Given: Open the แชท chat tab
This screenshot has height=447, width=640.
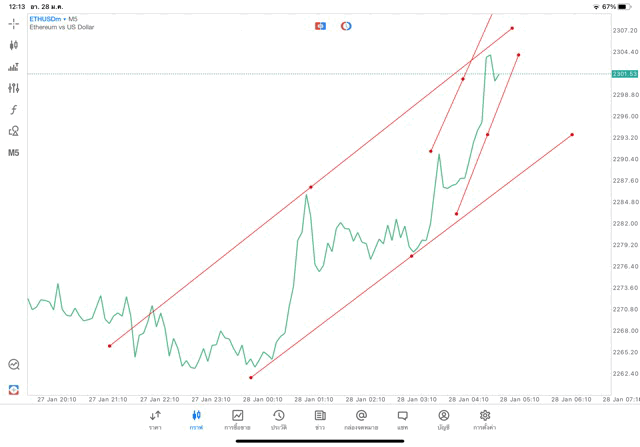Looking at the screenshot, I should coord(402,419).
